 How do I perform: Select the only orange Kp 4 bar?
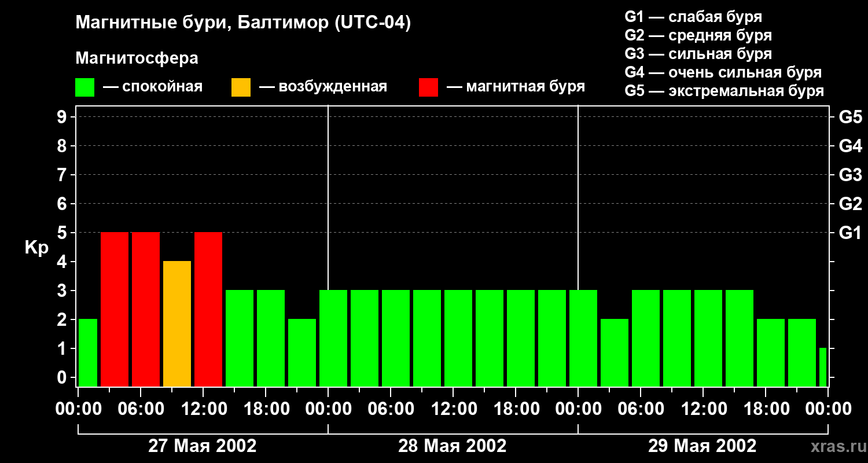(177, 324)
